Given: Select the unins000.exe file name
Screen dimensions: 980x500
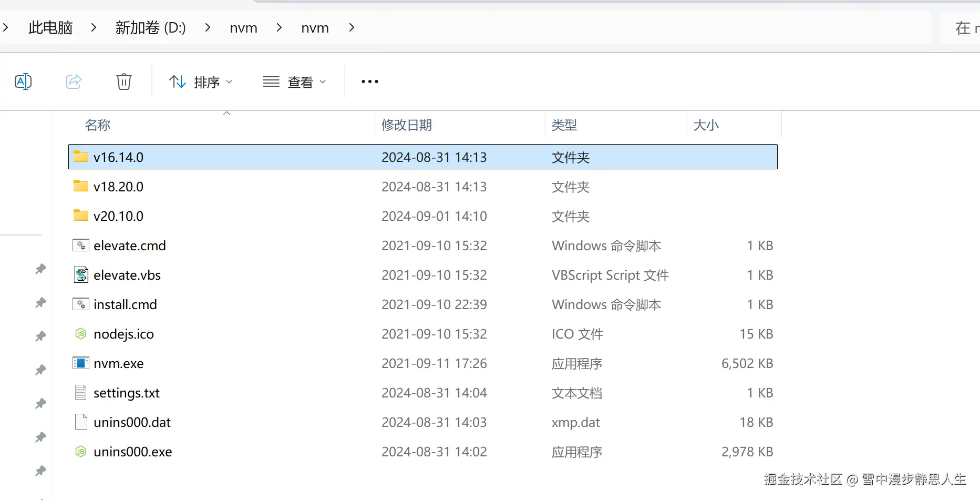Looking at the screenshot, I should coord(133,452).
